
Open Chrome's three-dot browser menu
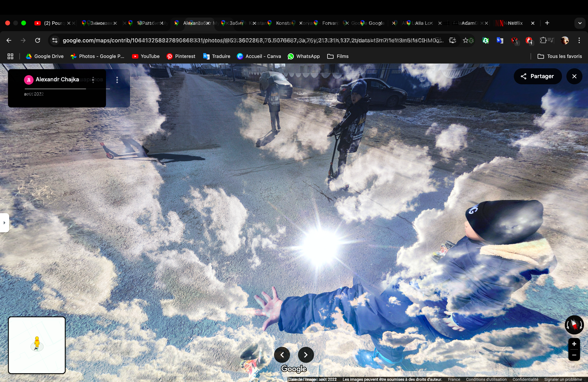(x=579, y=40)
